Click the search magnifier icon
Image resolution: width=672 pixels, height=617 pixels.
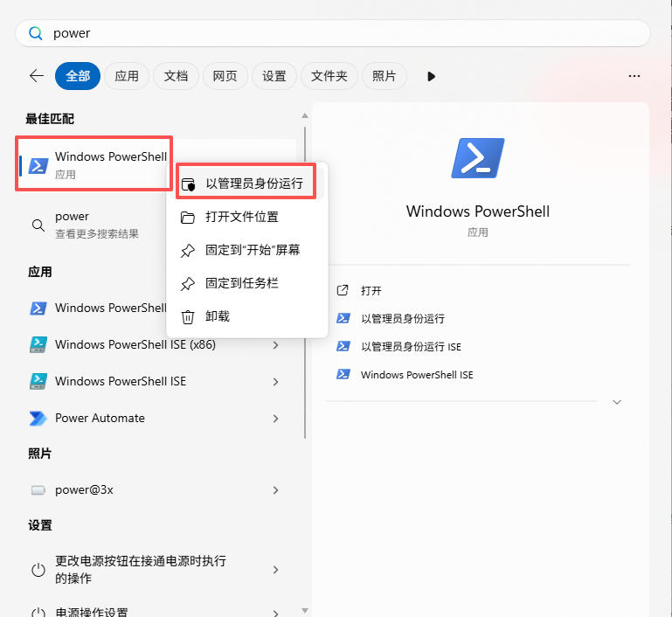pyautogui.click(x=36, y=33)
